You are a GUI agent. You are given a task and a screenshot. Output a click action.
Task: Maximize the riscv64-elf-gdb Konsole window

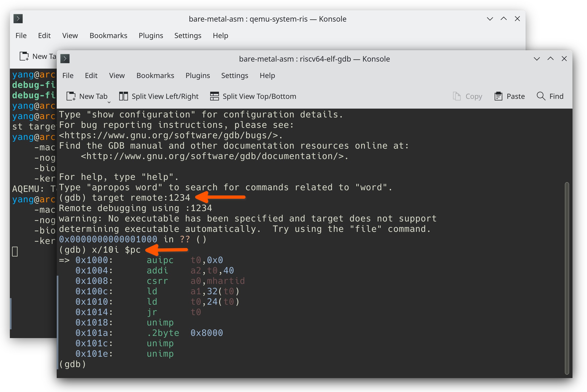pyautogui.click(x=550, y=59)
